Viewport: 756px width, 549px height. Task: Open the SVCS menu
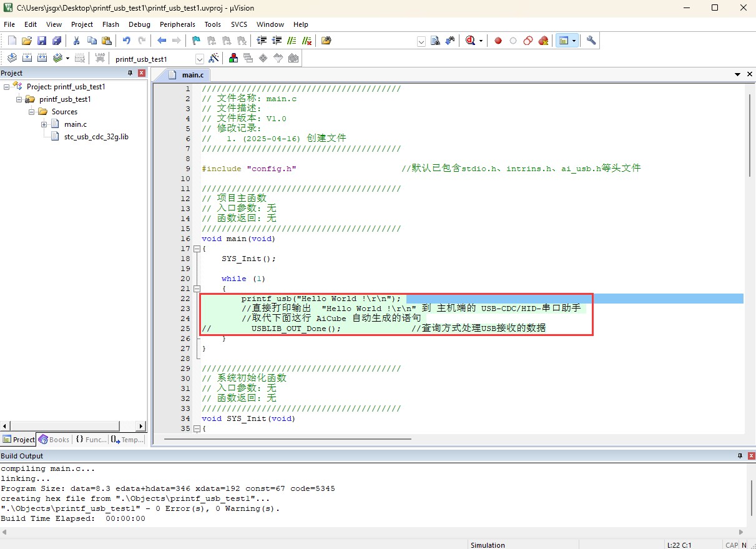[239, 24]
